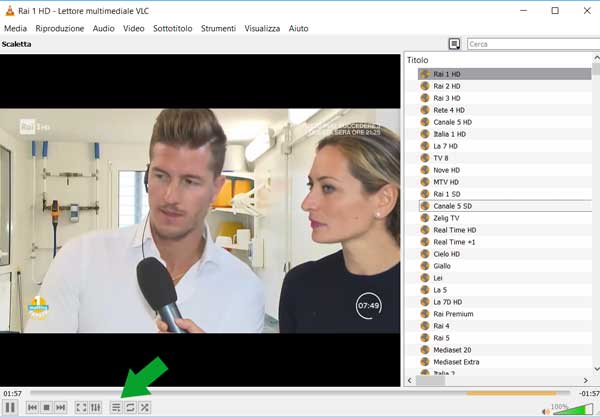The height and width of the screenshot is (417, 600).
Task: Select Real Time HD channel
Action: 504,230
